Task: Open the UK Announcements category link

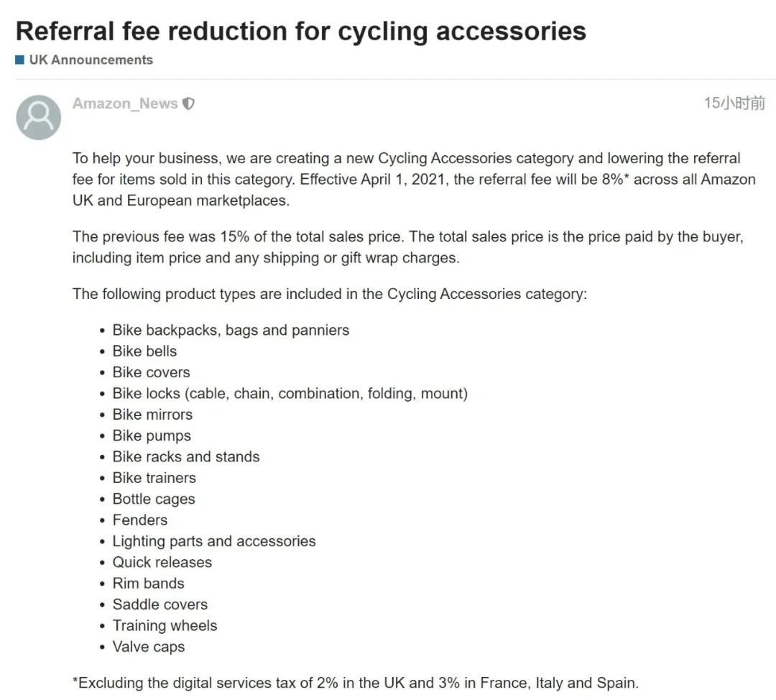Action: (91, 60)
